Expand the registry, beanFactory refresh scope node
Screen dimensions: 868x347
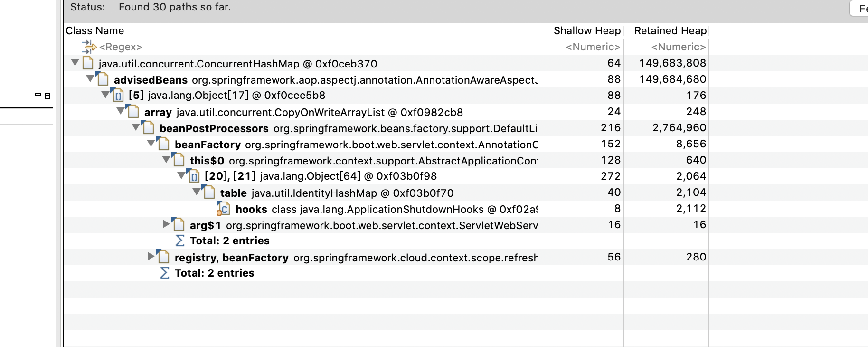(151, 256)
